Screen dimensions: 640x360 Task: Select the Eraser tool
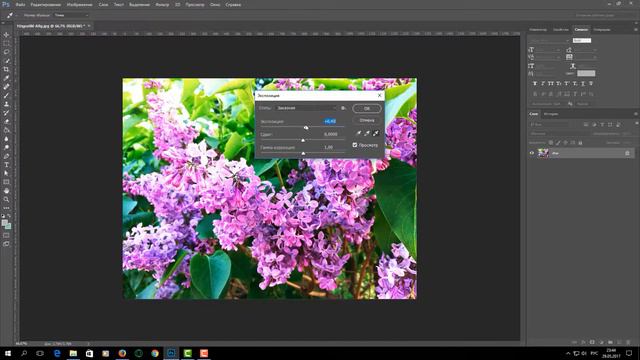[x=6, y=121]
